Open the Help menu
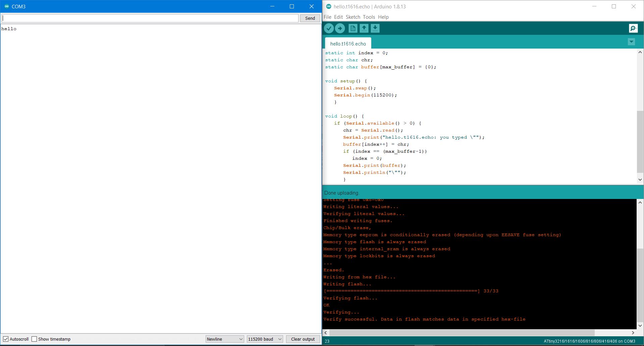Image resolution: width=644 pixels, height=346 pixels. tap(383, 17)
